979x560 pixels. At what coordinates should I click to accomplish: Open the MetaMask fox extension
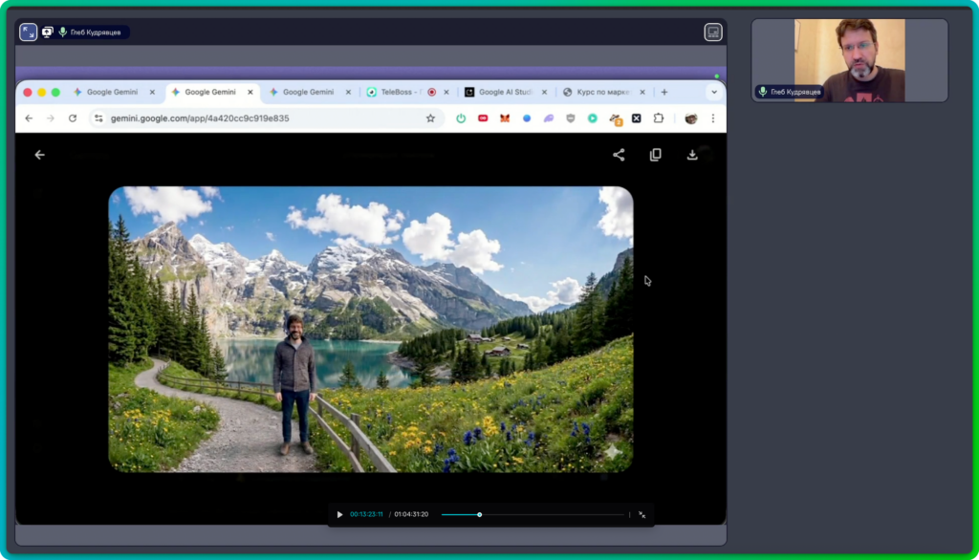coord(505,118)
